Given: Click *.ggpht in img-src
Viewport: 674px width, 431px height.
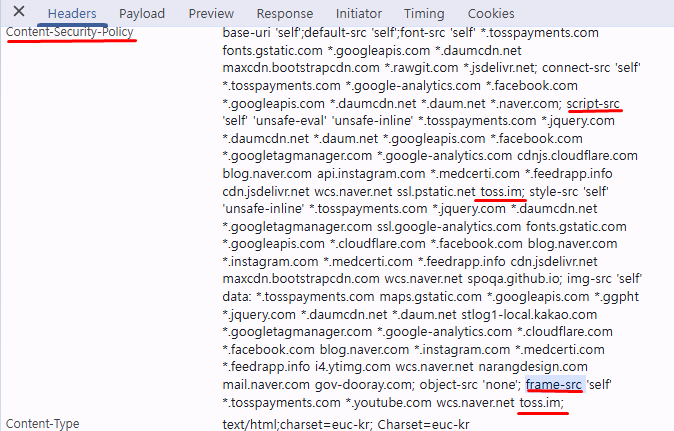Looking at the screenshot, I should pyautogui.click(x=616, y=297).
